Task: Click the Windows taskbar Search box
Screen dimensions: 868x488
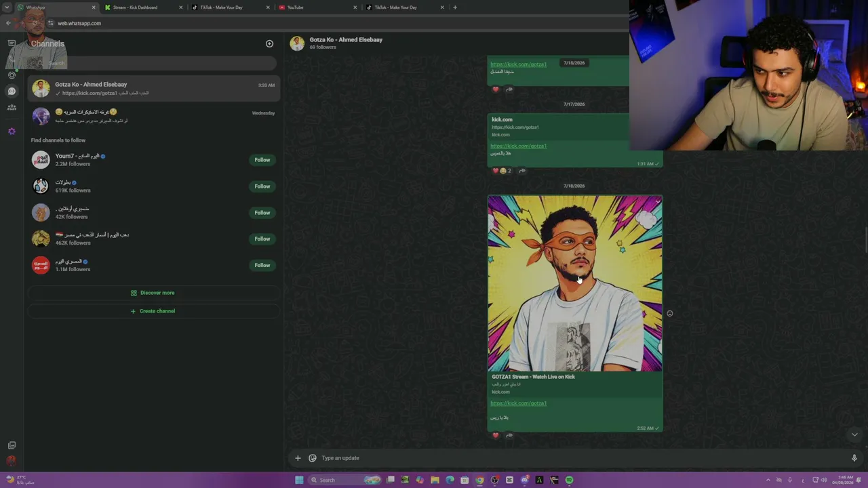Action: pos(344,480)
